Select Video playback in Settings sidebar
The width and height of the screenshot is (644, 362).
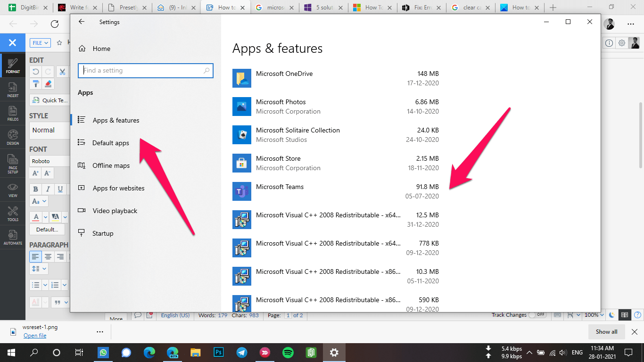(x=108, y=211)
